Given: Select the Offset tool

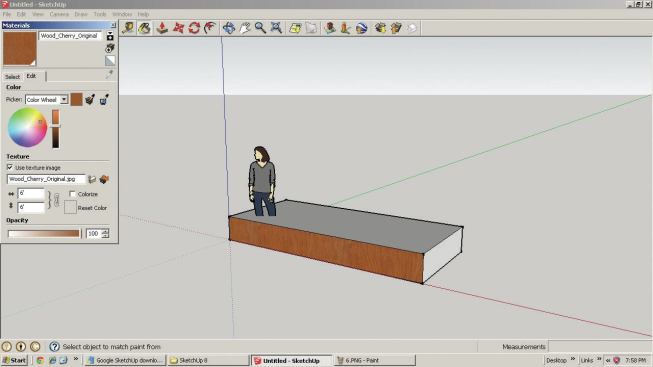Looking at the screenshot, I should (210, 28).
